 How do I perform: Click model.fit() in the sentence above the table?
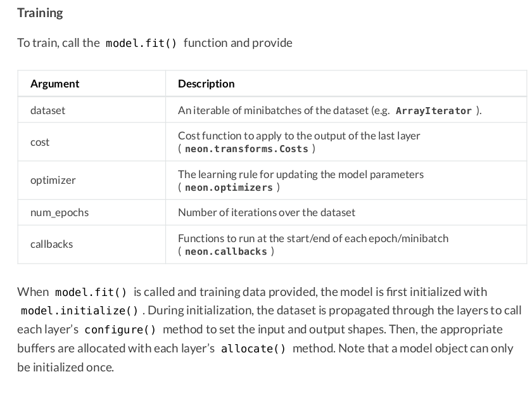click(x=141, y=43)
